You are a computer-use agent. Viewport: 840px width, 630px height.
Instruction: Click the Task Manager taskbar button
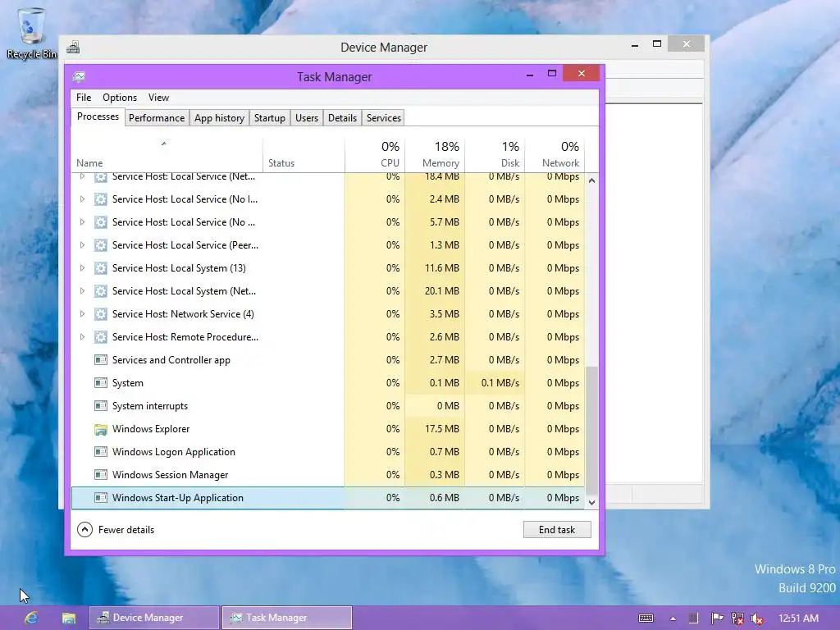[x=287, y=618]
